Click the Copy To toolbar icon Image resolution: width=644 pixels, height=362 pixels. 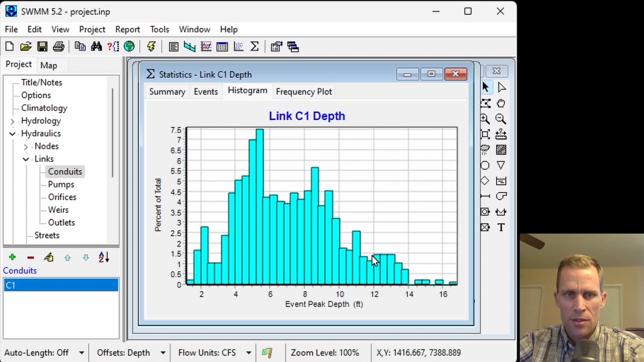coord(80,47)
